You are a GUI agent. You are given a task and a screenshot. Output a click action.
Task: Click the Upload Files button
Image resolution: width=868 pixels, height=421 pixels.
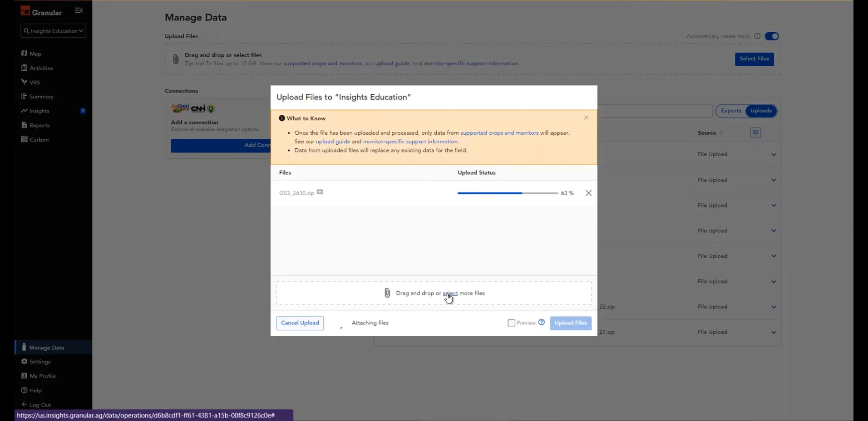pos(571,323)
